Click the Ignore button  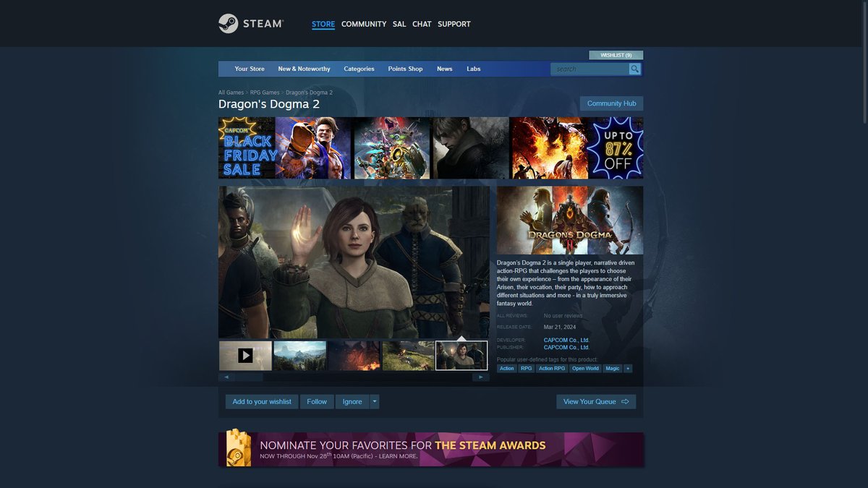coord(352,401)
